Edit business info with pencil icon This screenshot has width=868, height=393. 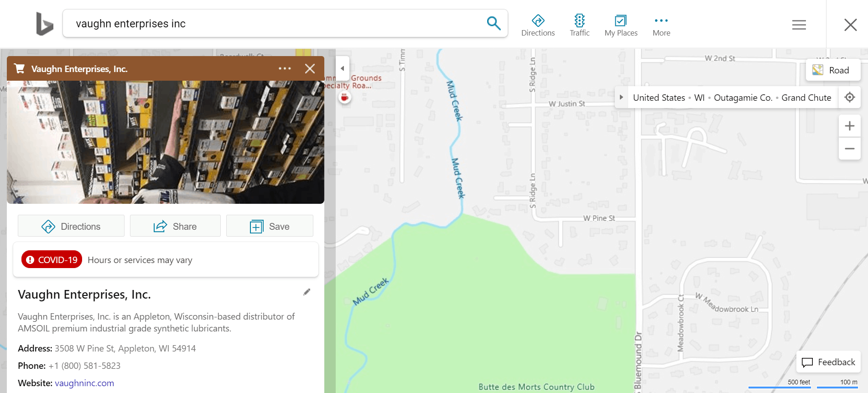coord(307,292)
